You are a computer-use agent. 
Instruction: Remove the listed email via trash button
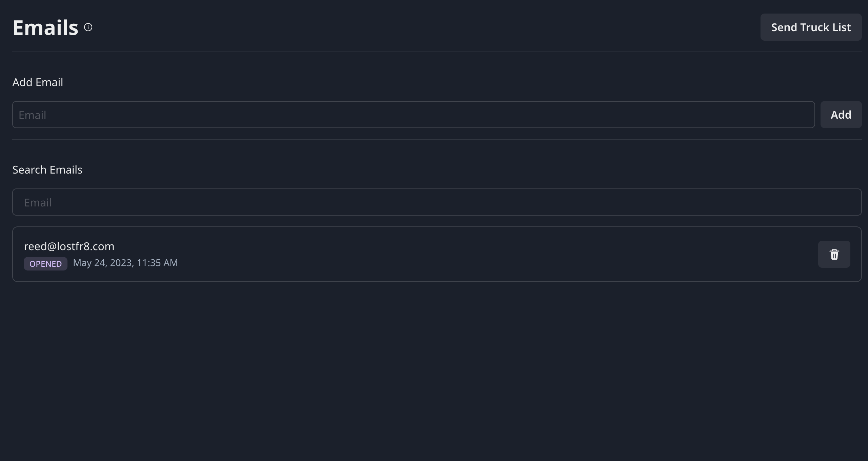tap(834, 254)
